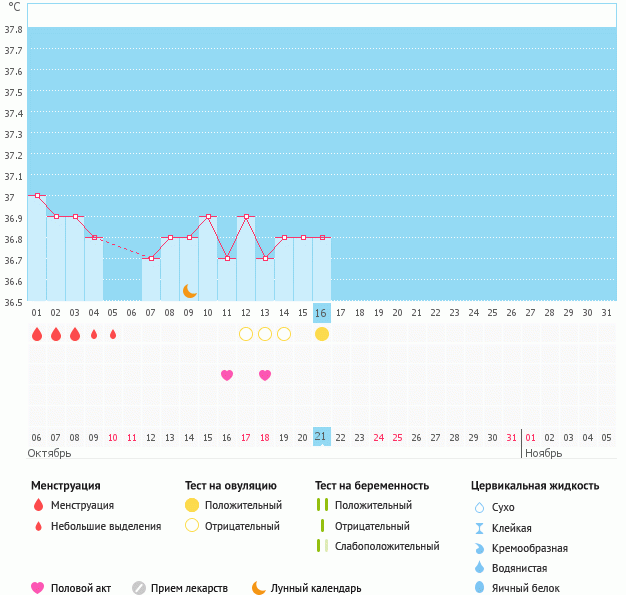Click the menstruation drop icon under day 01

[x=37, y=334]
